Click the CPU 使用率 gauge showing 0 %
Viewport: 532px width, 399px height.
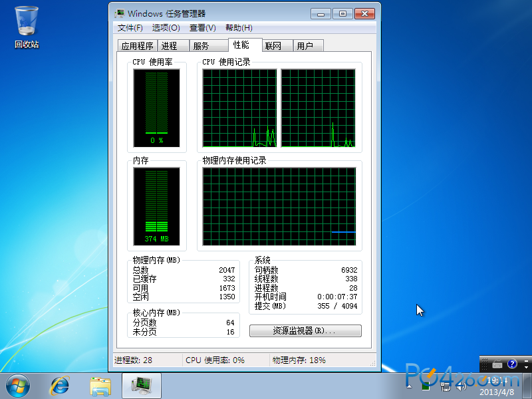coord(156,108)
